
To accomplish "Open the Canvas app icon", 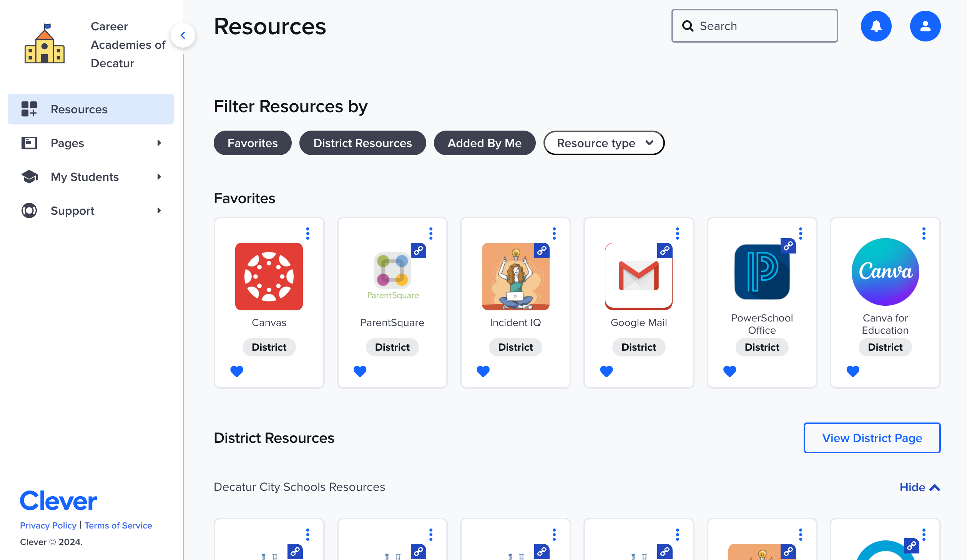I will (x=269, y=277).
